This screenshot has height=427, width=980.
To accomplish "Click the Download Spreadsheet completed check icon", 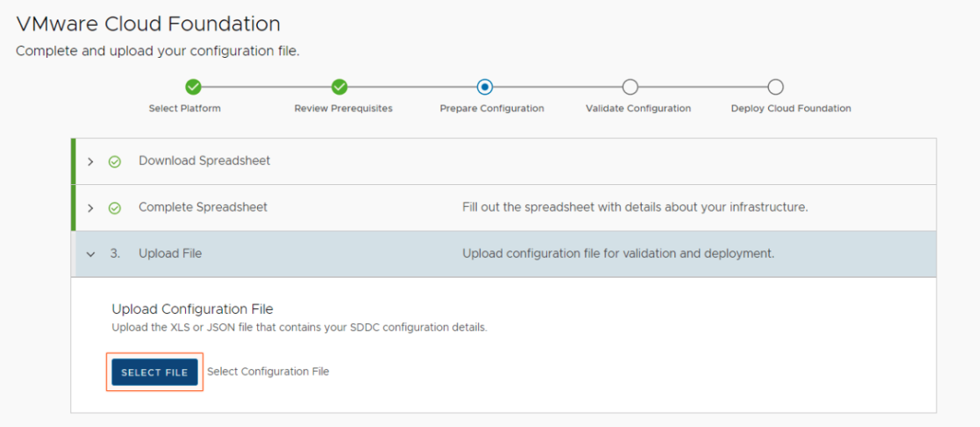I will [115, 162].
